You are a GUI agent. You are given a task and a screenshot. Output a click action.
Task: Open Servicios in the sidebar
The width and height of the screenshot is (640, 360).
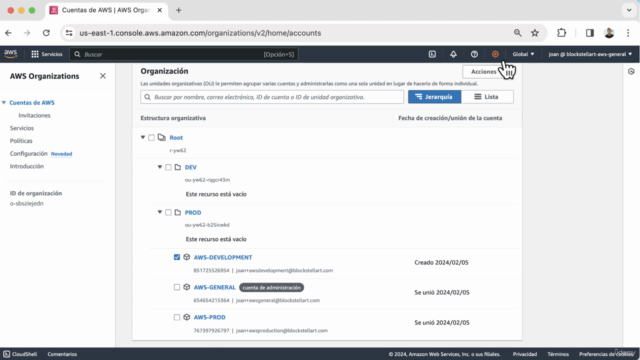22,128
